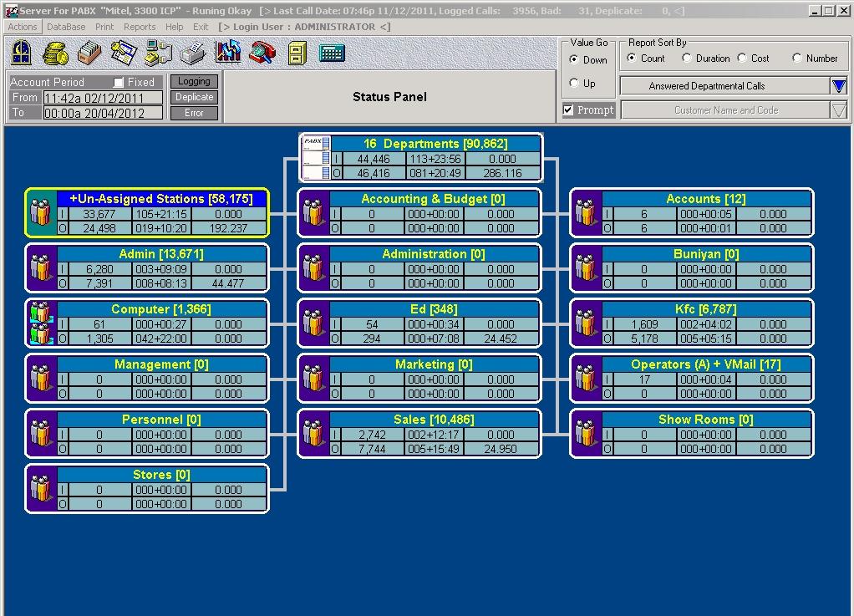Click the Logging button
Screen dimensions: 854x616
point(194,81)
